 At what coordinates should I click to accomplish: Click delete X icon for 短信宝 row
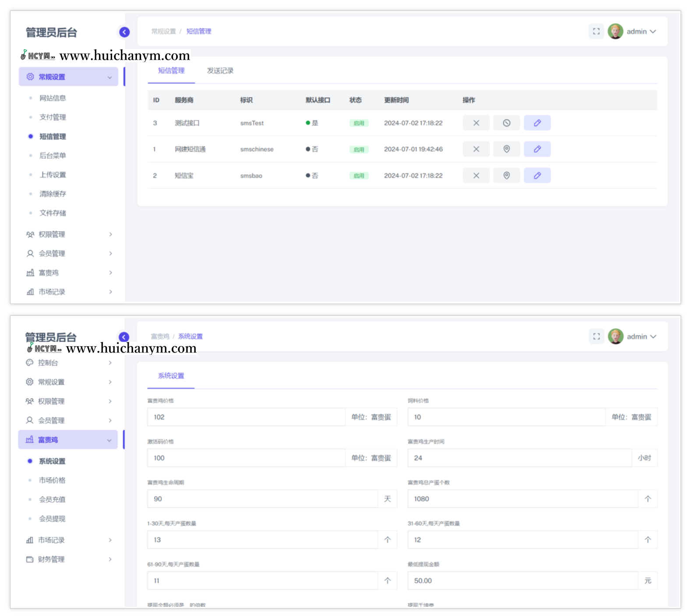[476, 176]
